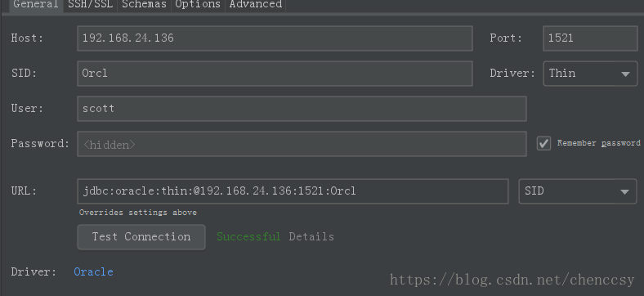Click the Oracle driver link
The height and width of the screenshot is (296, 644).
point(94,272)
